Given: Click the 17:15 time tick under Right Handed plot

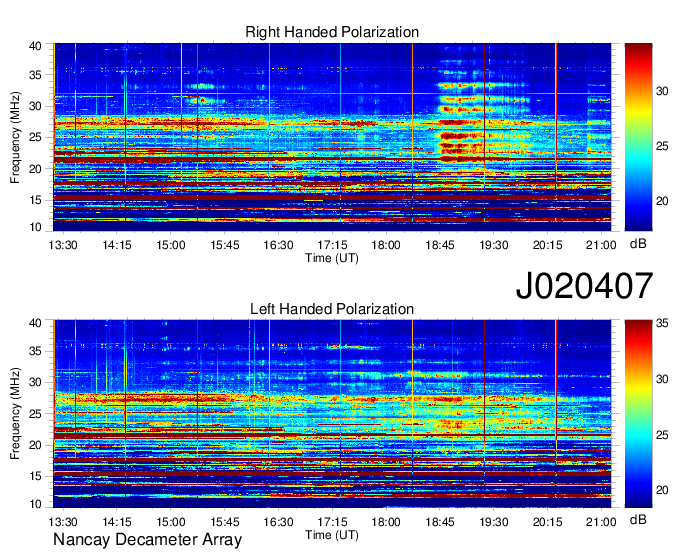Looking at the screenshot, I should click(x=332, y=245).
